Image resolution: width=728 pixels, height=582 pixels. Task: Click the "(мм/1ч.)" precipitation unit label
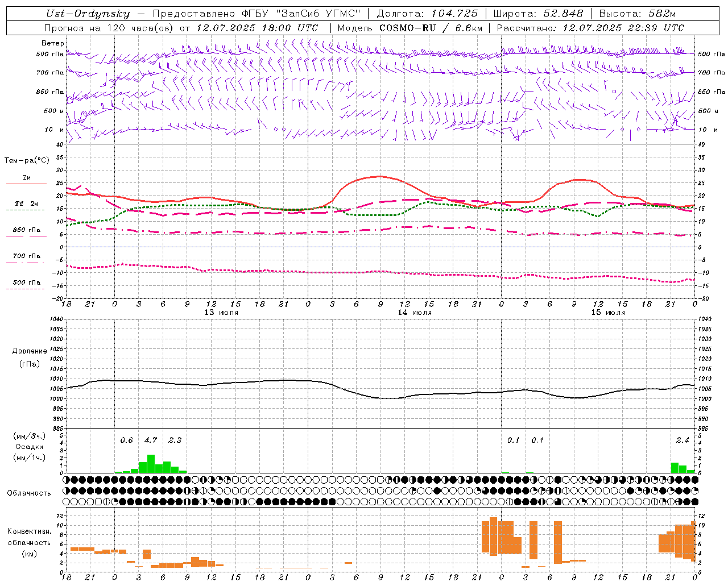click(x=29, y=458)
